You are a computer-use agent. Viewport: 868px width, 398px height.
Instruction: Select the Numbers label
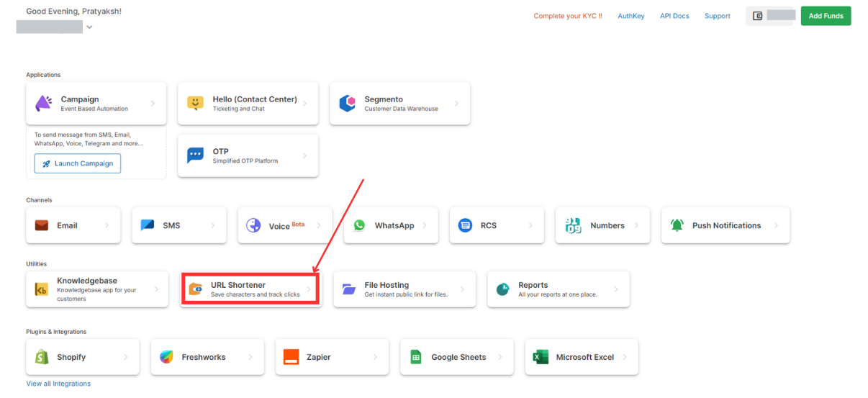tap(607, 225)
